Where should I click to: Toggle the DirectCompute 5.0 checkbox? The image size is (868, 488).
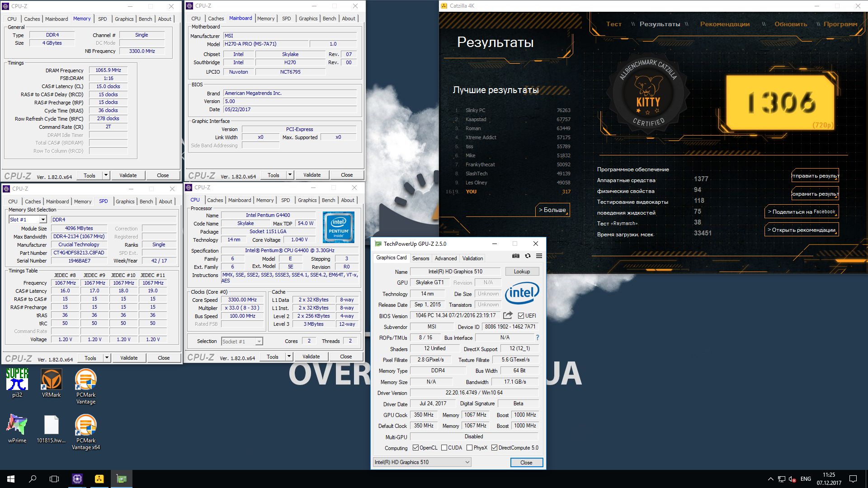point(495,448)
